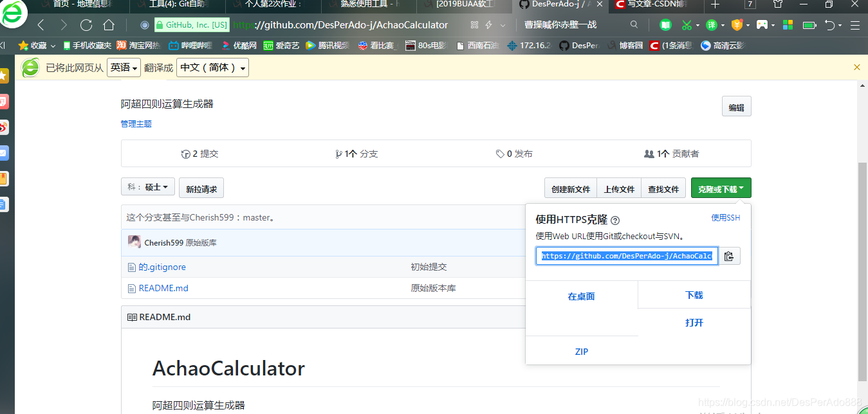Click the shirt skin icon in title bar
Image resolution: width=868 pixels, height=414 pixels.
[777, 4]
